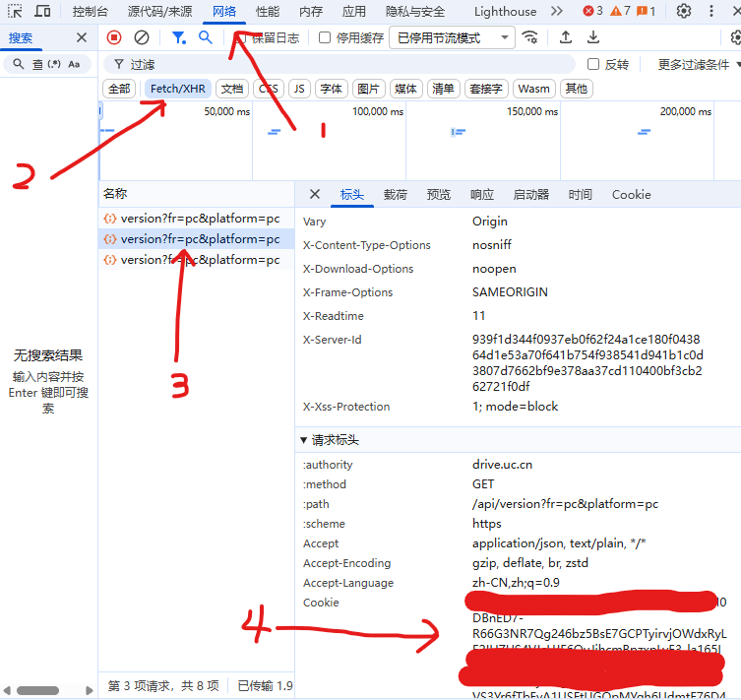Open the 载荷 details tab
This screenshot has height=700, width=741.
pyautogui.click(x=395, y=194)
